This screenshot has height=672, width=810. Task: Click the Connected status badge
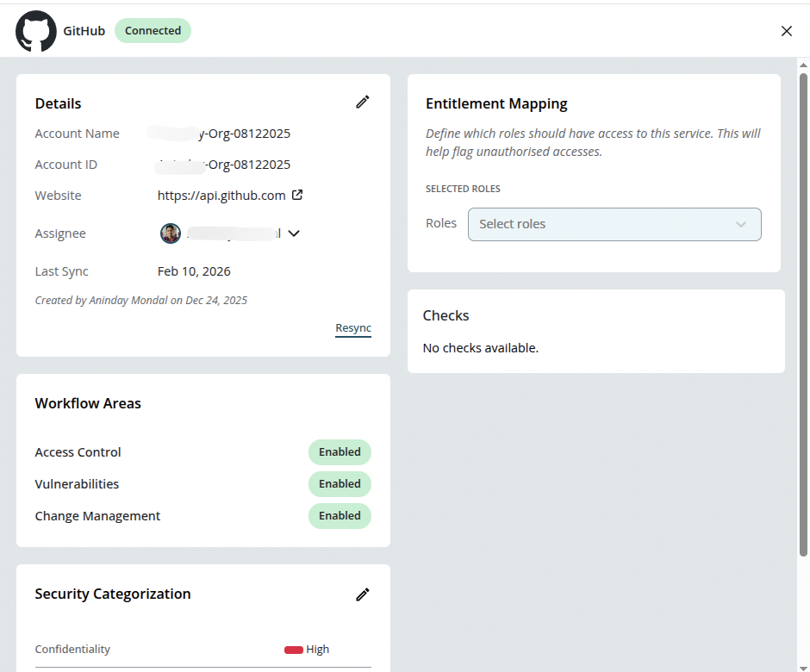153,30
